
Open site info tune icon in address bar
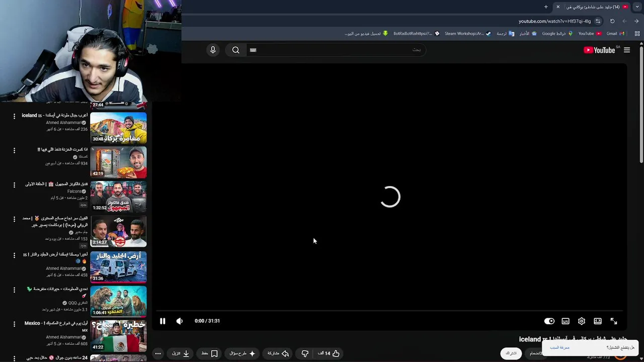[598, 21]
